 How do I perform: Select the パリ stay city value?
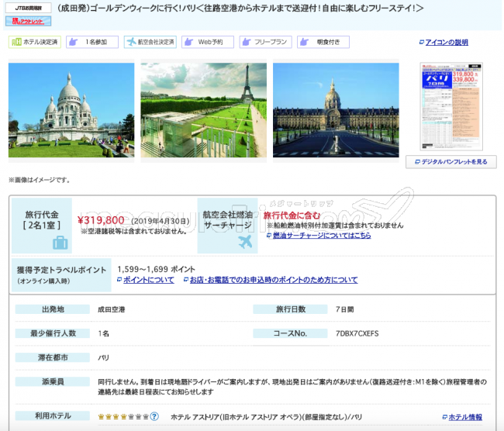pyautogui.click(x=103, y=357)
